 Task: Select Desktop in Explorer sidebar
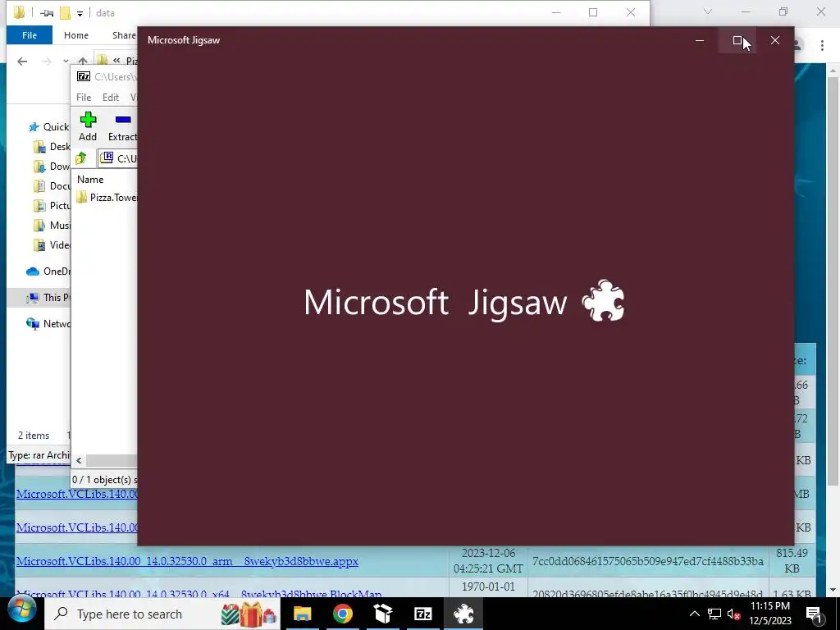(52, 147)
